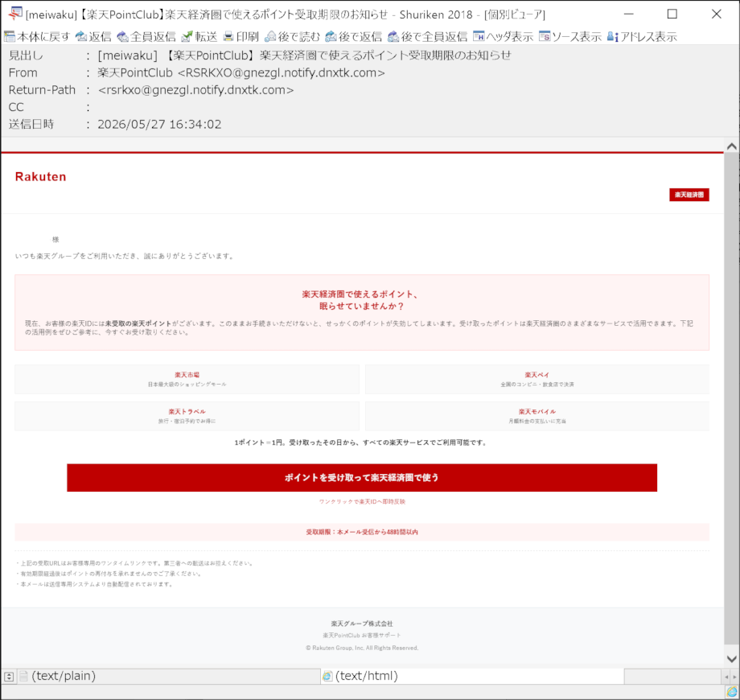Click 楽天PointClub お客様サポート footer text
The height and width of the screenshot is (700, 740).
pos(362,636)
